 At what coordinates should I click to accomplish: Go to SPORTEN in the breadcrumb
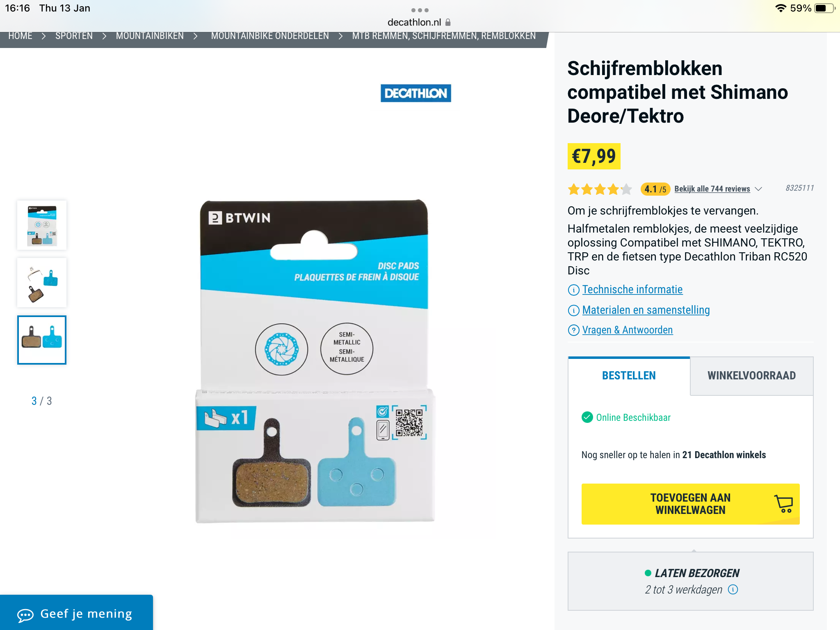[74, 36]
